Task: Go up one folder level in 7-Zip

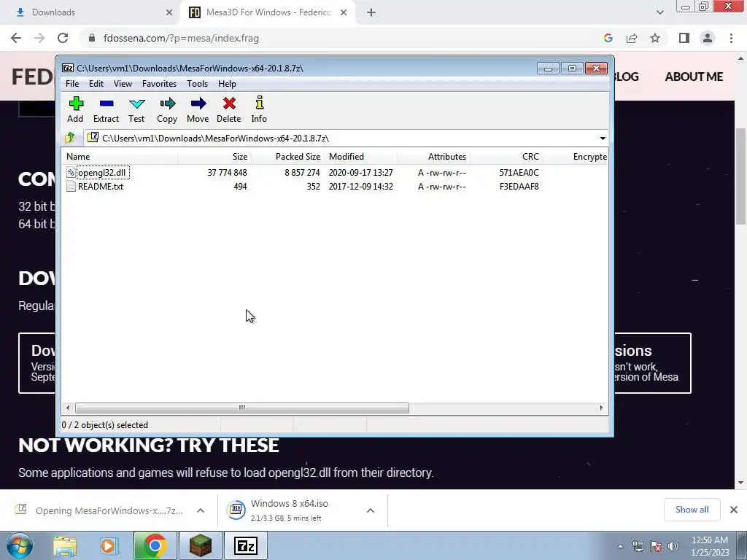Action: click(70, 138)
